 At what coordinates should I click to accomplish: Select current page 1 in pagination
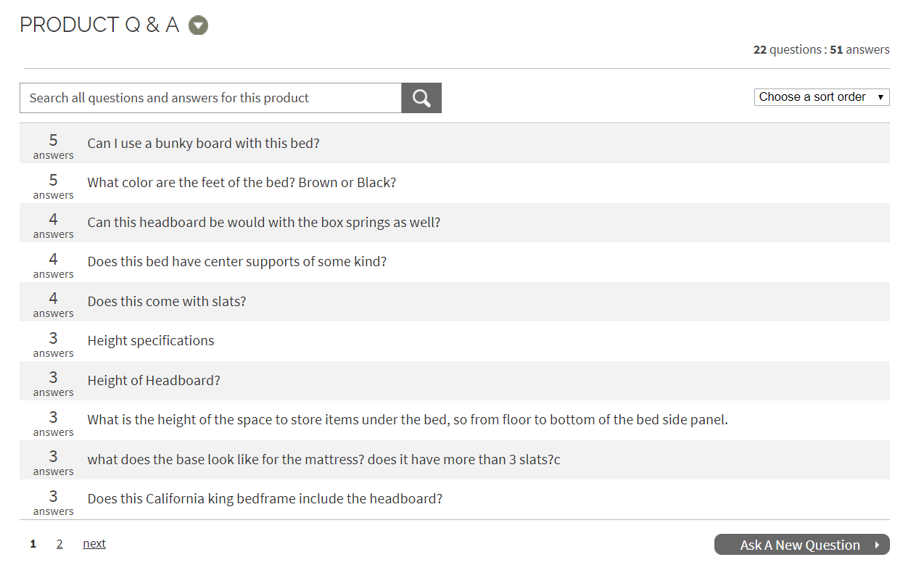tap(33, 544)
